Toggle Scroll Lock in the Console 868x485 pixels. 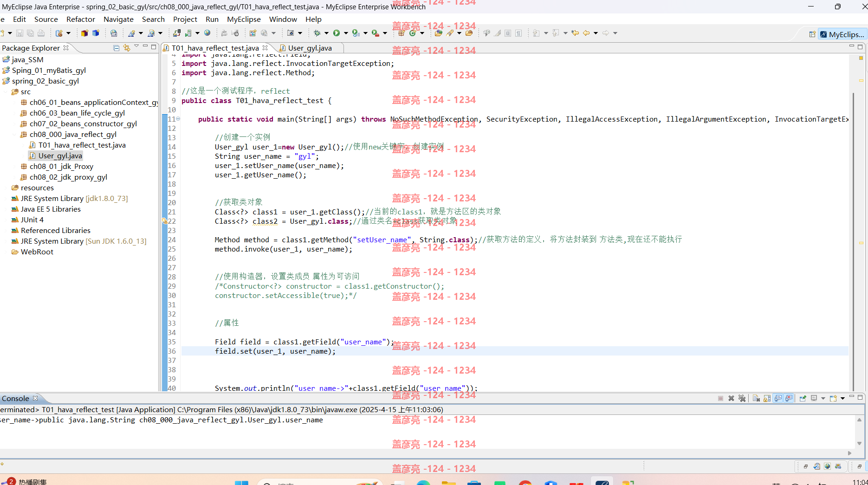[x=767, y=398]
